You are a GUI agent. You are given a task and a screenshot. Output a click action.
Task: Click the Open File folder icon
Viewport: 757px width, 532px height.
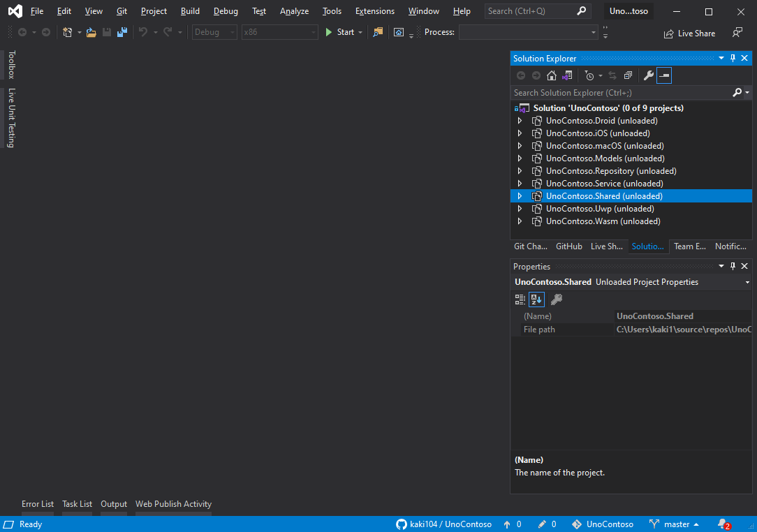pos(91,32)
